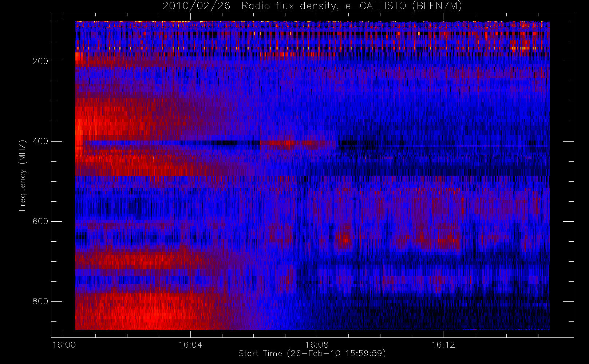Screen dimensions: 589x364
Task: Click the 600 frequency tick label
Action: pyautogui.click(x=40, y=221)
